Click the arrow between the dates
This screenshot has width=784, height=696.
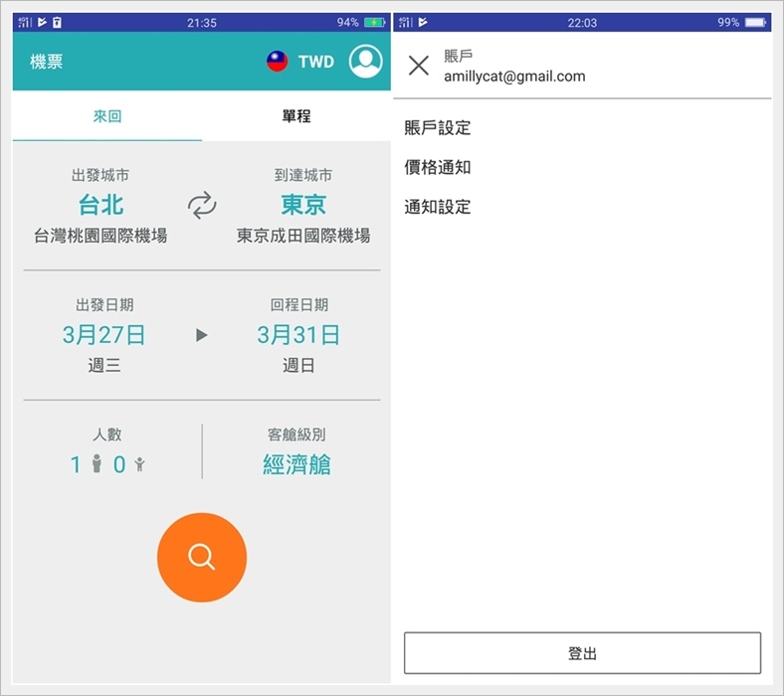[x=202, y=335]
